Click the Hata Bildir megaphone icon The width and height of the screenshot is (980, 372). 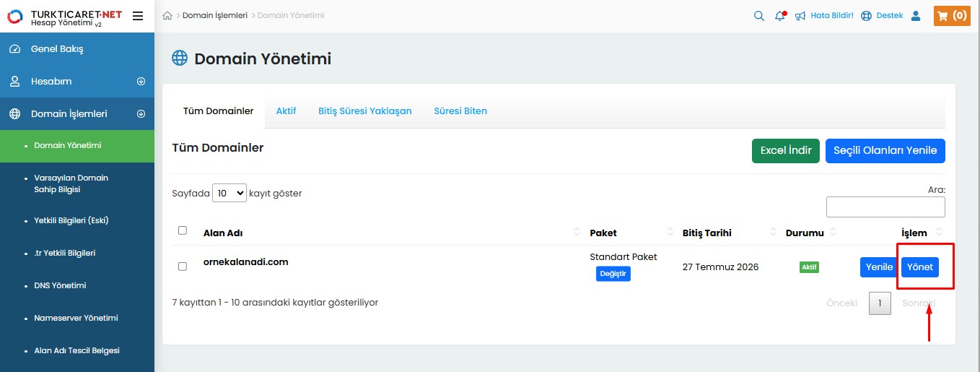click(x=800, y=16)
